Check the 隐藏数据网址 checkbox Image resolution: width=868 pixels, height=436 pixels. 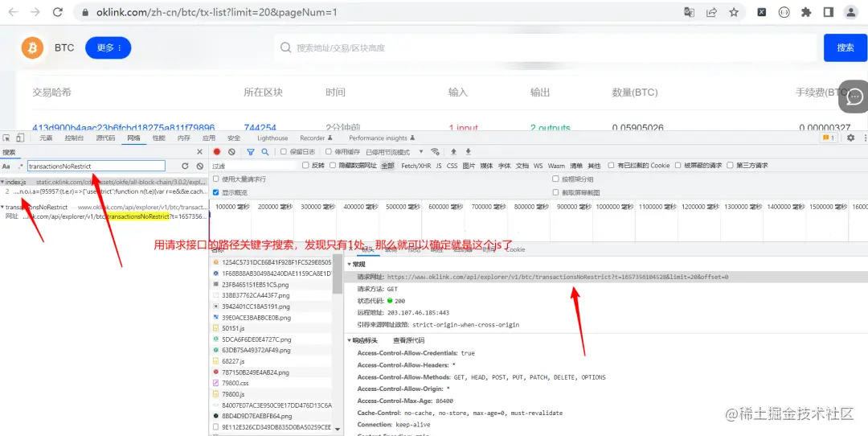333,165
